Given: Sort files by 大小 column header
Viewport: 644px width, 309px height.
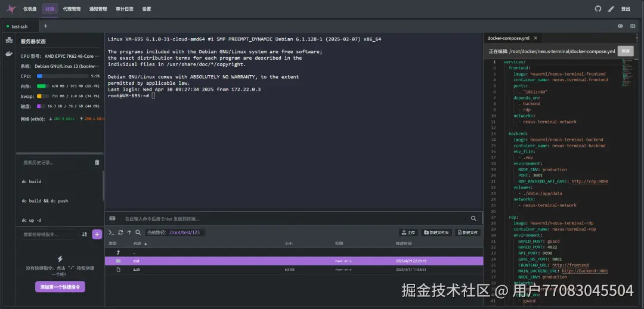Looking at the screenshot, I should [x=289, y=243].
